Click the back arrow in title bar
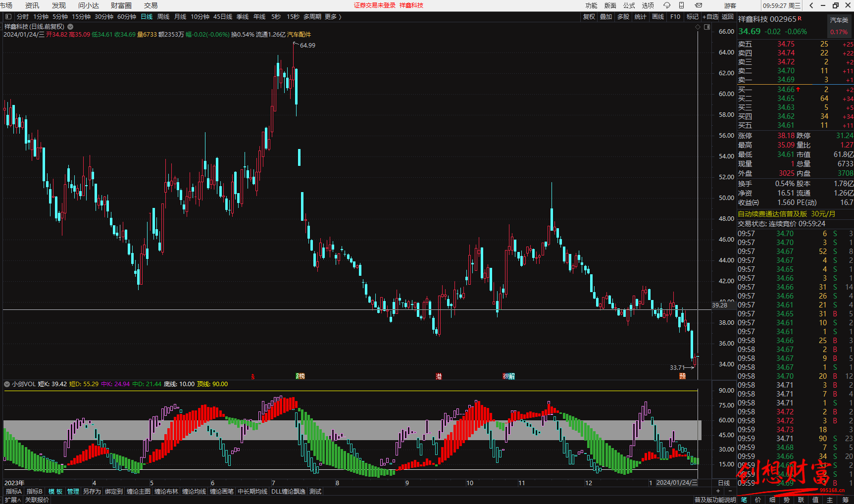 pos(811,5)
